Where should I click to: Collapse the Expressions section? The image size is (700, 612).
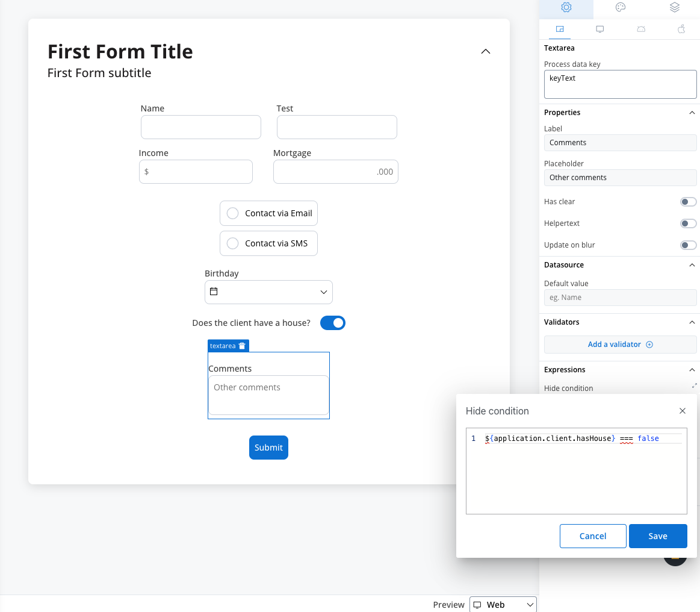692,370
